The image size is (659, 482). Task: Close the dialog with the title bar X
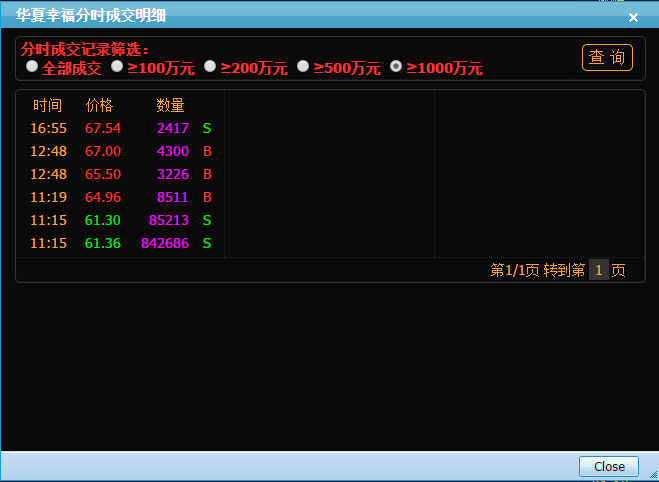click(x=632, y=17)
